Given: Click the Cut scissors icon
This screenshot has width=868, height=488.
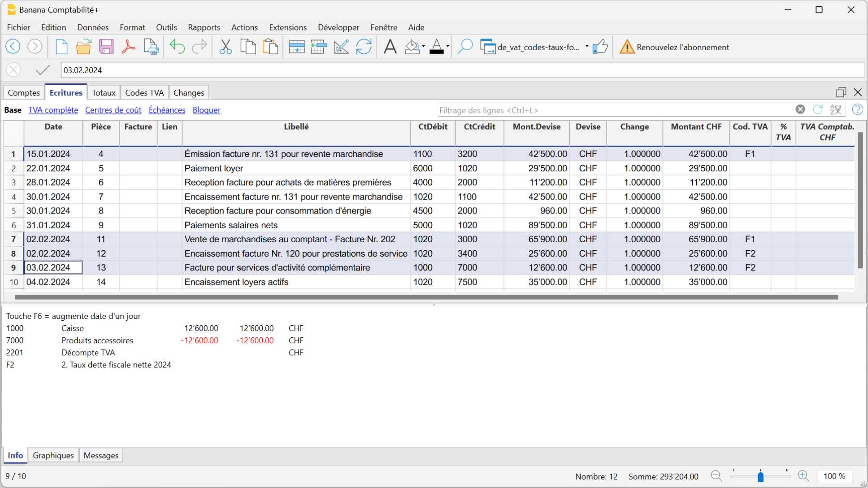Looking at the screenshot, I should coord(226,47).
